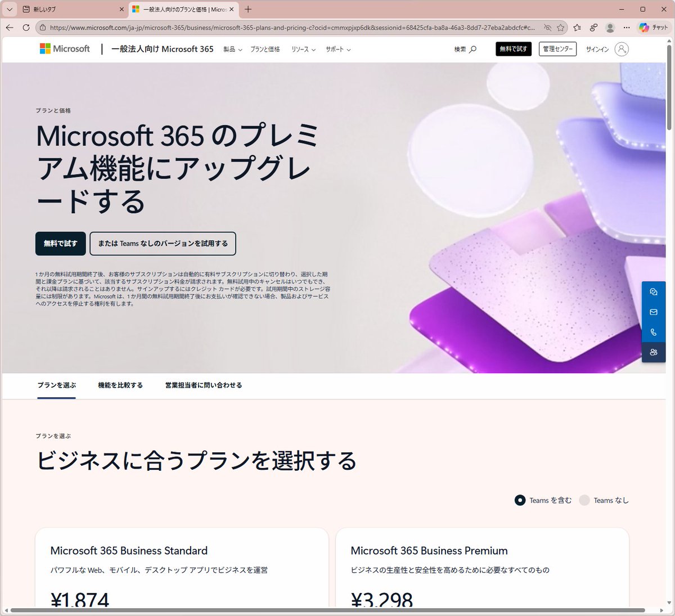Select the Teams なし radio button
Image resolution: width=675 pixels, height=616 pixels.
point(584,500)
